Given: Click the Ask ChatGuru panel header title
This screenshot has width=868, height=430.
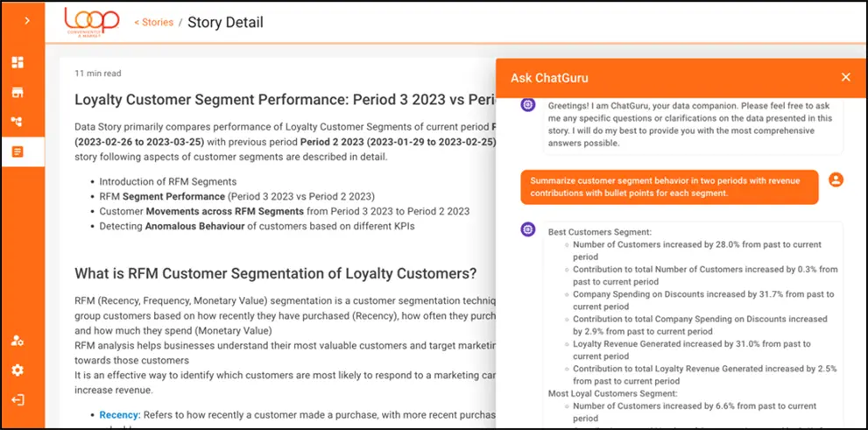Looking at the screenshot, I should [x=549, y=78].
